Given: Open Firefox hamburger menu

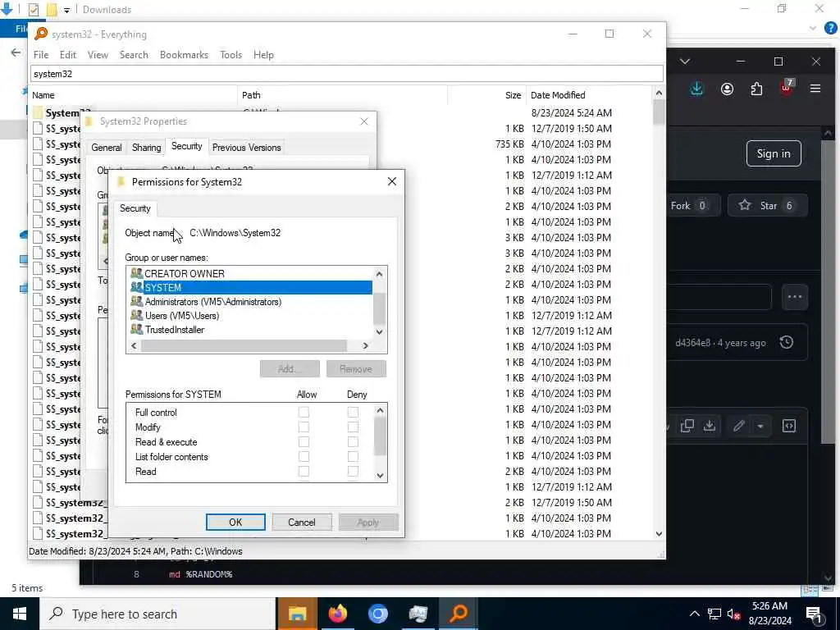Looking at the screenshot, I should [x=815, y=89].
